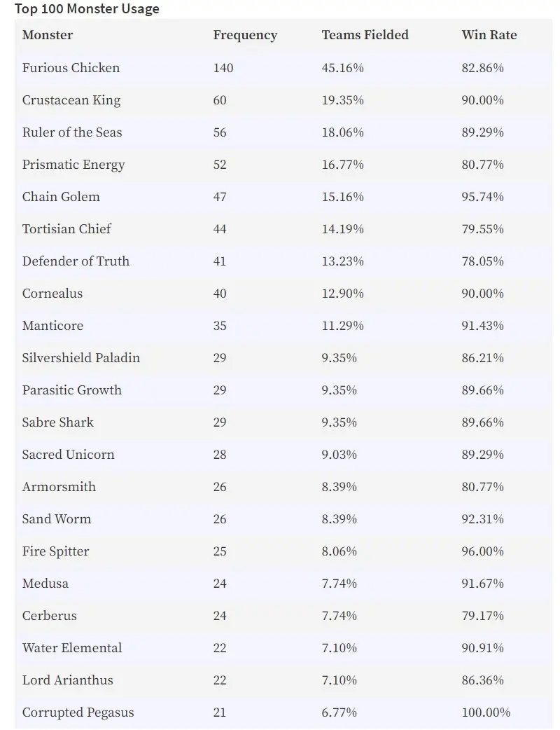Click the Monster column header

(x=48, y=35)
